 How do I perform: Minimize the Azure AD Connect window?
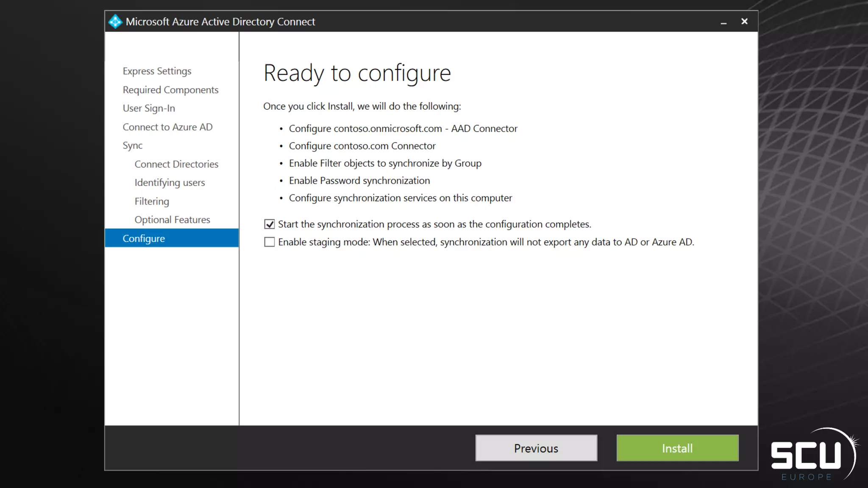(x=723, y=22)
